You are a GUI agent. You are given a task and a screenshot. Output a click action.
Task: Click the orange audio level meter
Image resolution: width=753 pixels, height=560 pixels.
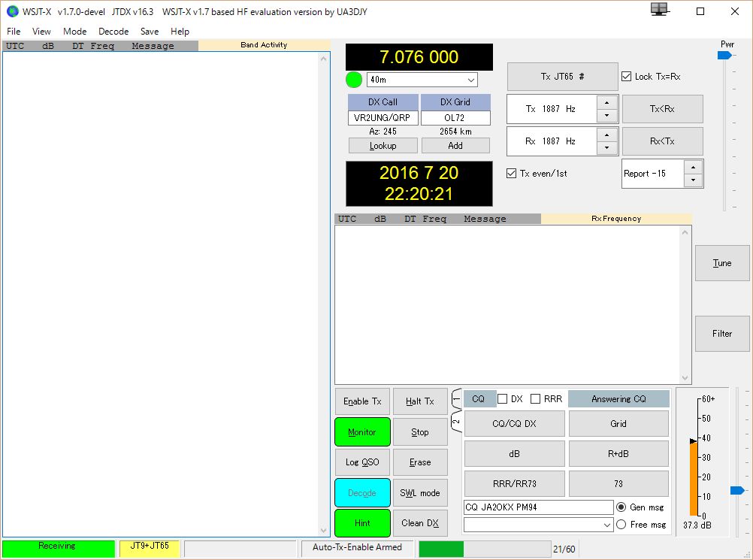pyautogui.click(x=694, y=479)
